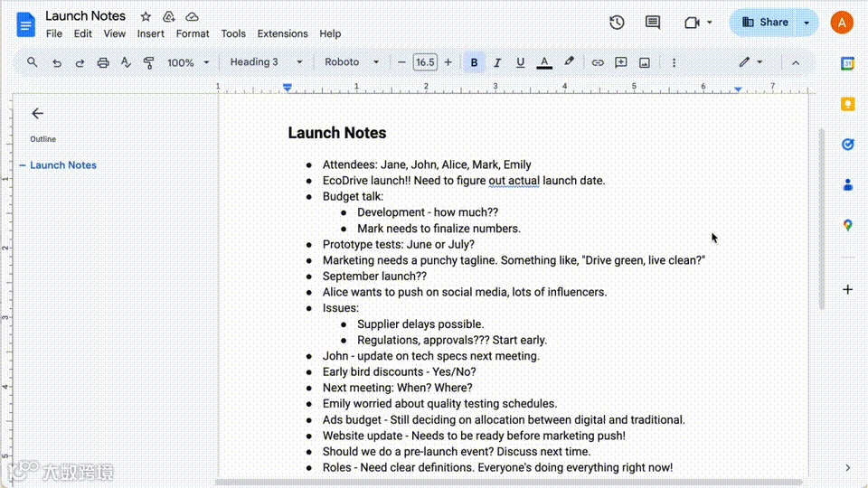Open the Meet call options arrow

pyautogui.click(x=709, y=23)
